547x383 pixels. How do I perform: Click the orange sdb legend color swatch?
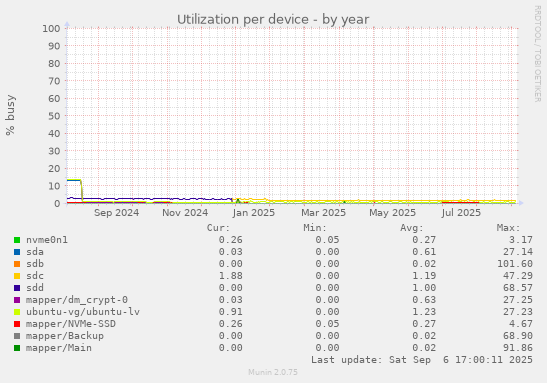click(17, 264)
